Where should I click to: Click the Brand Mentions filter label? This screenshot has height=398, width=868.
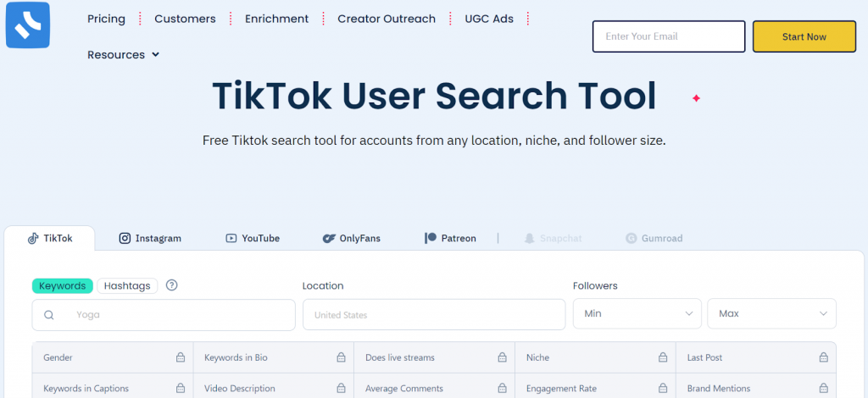pyautogui.click(x=719, y=389)
